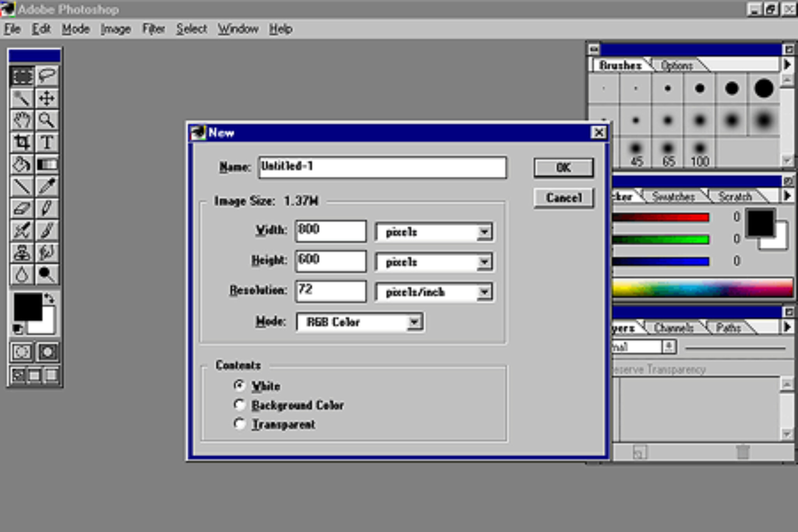Viewport: 798px width, 532px height.
Task: Choose Background Color contents option
Action: (x=239, y=405)
